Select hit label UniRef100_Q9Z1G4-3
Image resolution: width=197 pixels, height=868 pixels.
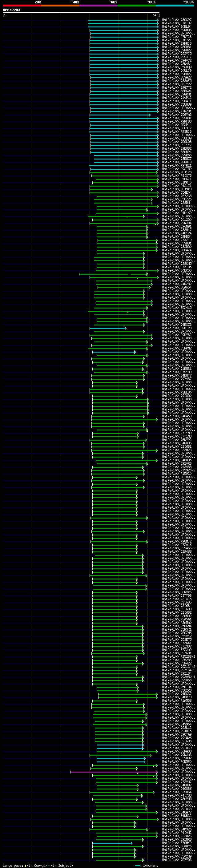tap(179, 670)
